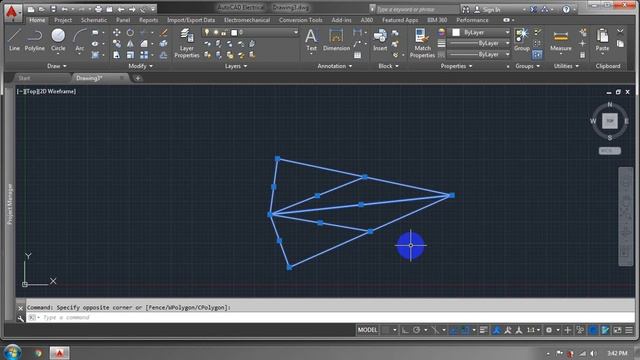Open the Project ribbon tab
640x360 pixels.
63,20
